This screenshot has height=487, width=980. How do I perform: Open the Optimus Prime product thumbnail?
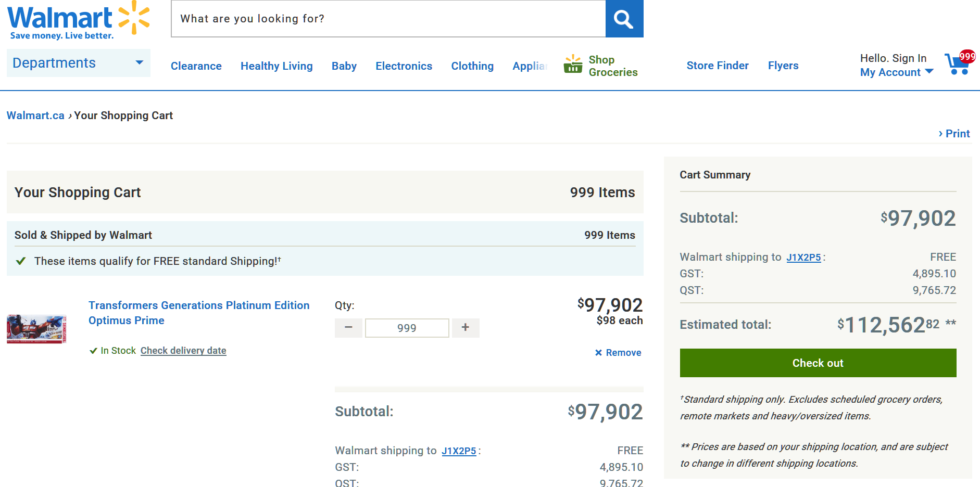coord(37,329)
